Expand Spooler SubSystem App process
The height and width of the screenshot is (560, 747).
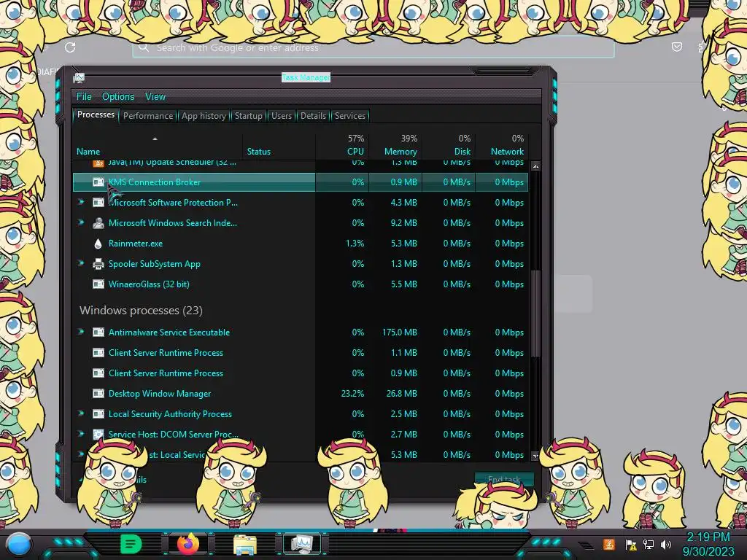(x=81, y=263)
